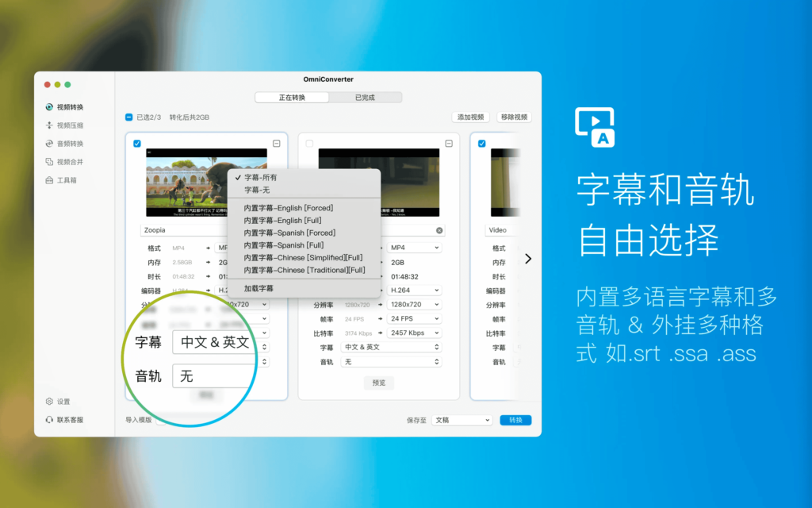Viewport: 812px width, 508px height.
Task: Open 设置 settings in sidebar
Action: [x=57, y=401]
